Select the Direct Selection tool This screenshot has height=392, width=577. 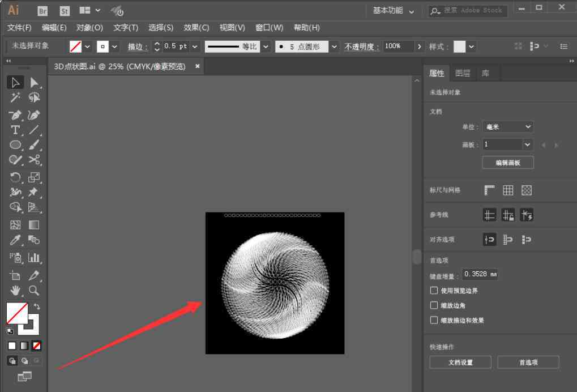coord(34,82)
